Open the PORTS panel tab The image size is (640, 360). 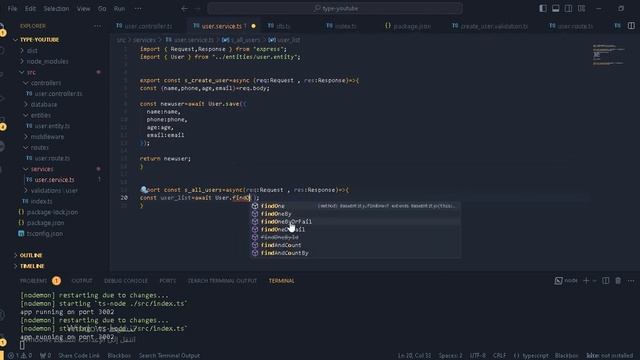[x=167, y=281]
